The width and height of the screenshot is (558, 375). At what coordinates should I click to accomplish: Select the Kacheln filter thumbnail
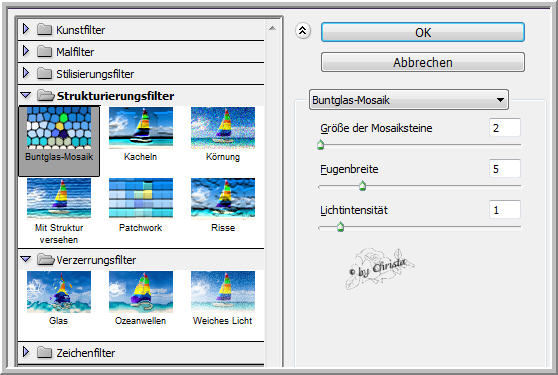coord(141,127)
